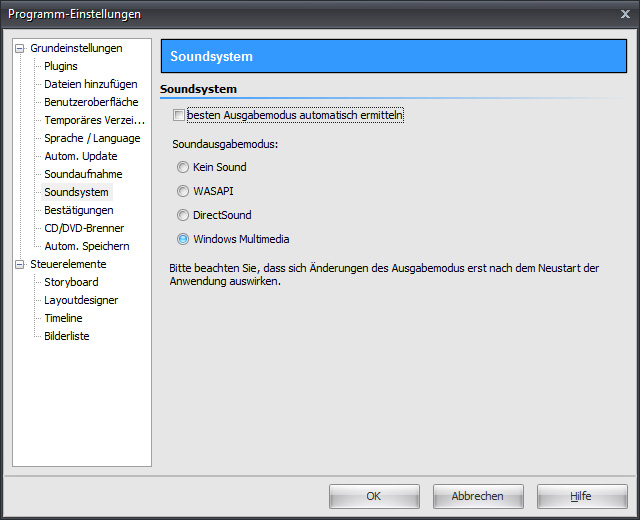Select Soundaufnahme in the sidebar
This screenshot has width=640, height=520.
pos(83,174)
